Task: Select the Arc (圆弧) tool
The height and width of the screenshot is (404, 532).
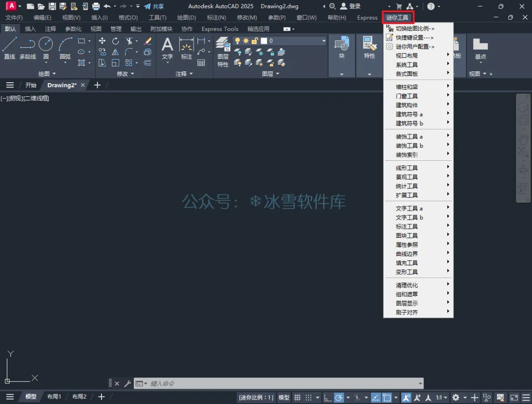Action: 65,48
